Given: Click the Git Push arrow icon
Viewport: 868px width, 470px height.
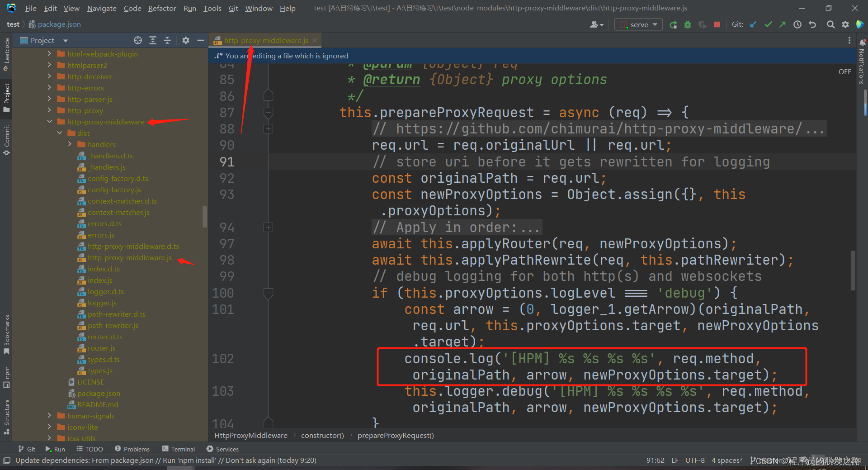Looking at the screenshot, I should click(783, 25).
